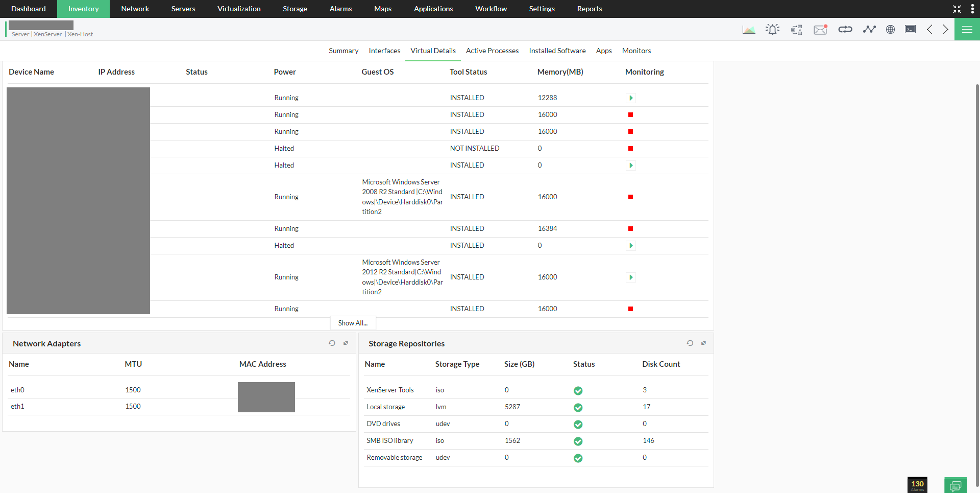Switch to the Active Processes tab

tap(492, 51)
